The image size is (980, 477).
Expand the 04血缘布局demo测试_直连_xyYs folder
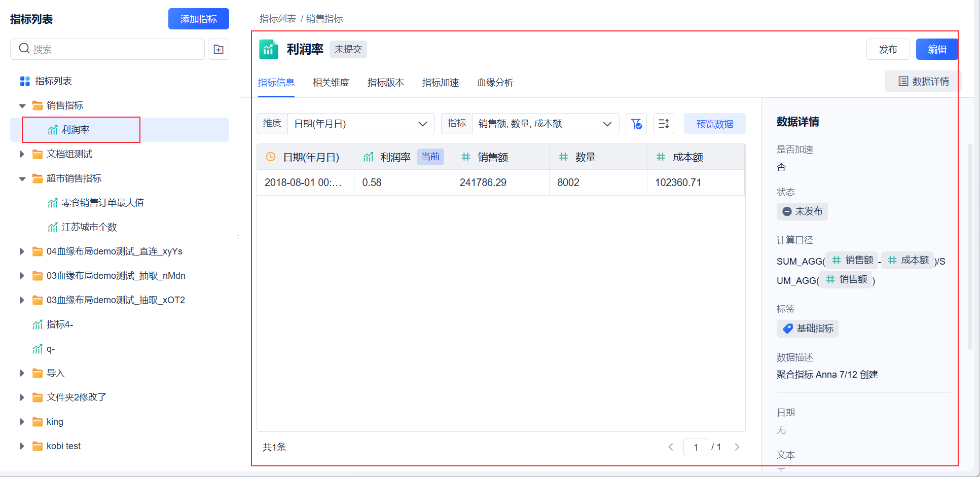22,251
